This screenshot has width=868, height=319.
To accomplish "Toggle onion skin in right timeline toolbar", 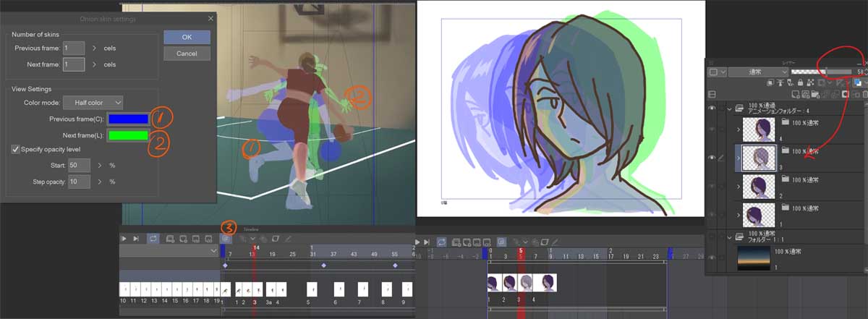I will tap(501, 242).
